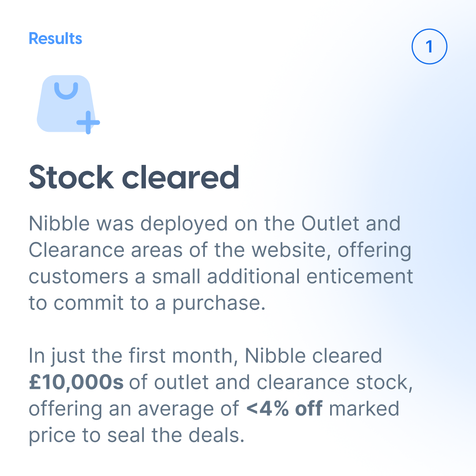Click the bold <4% off text
476x476 pixels.
click(x=284, y=409)
